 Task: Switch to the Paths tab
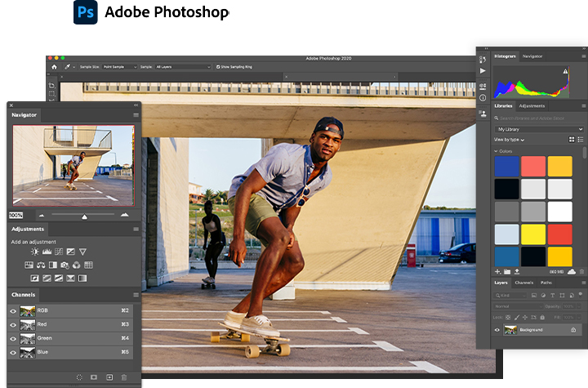pyautogui.click(x=546, y=283)
